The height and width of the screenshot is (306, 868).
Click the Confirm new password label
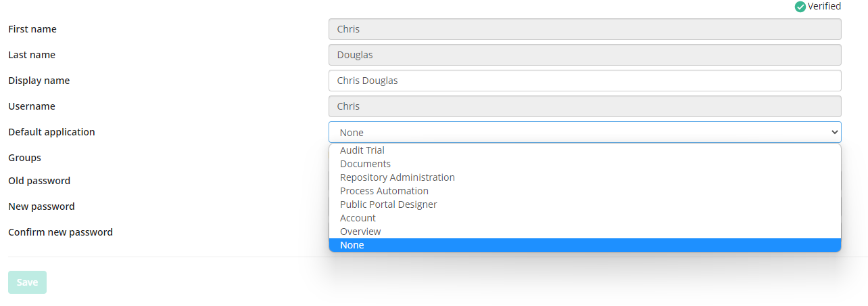coord(60,232)
